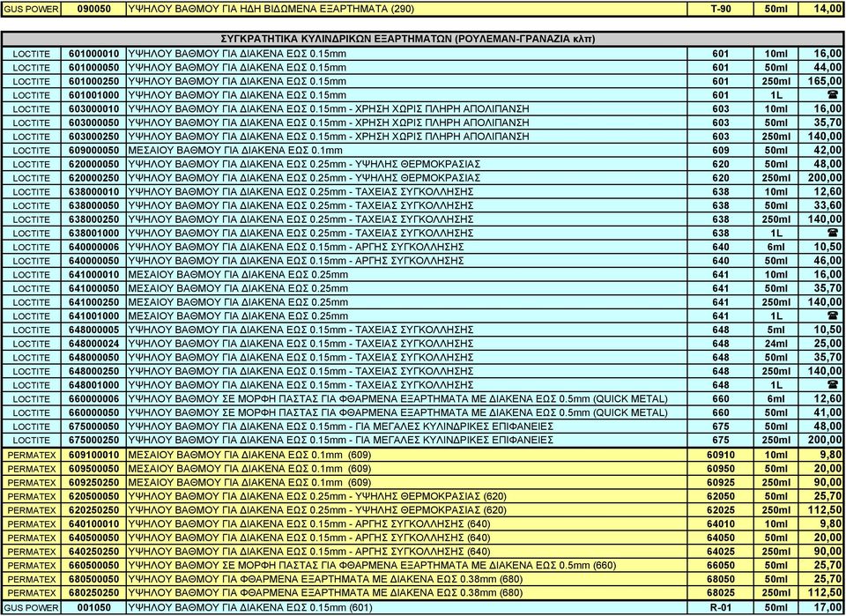Viewport: 846px width, 616px height.
Task: Select the description in row 680250250
Action: coord(325,593)
